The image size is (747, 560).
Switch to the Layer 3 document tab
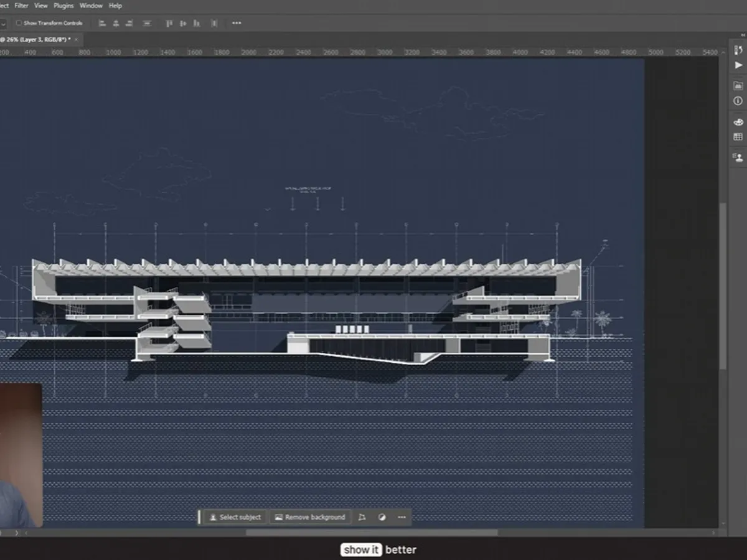coord(34,39)
